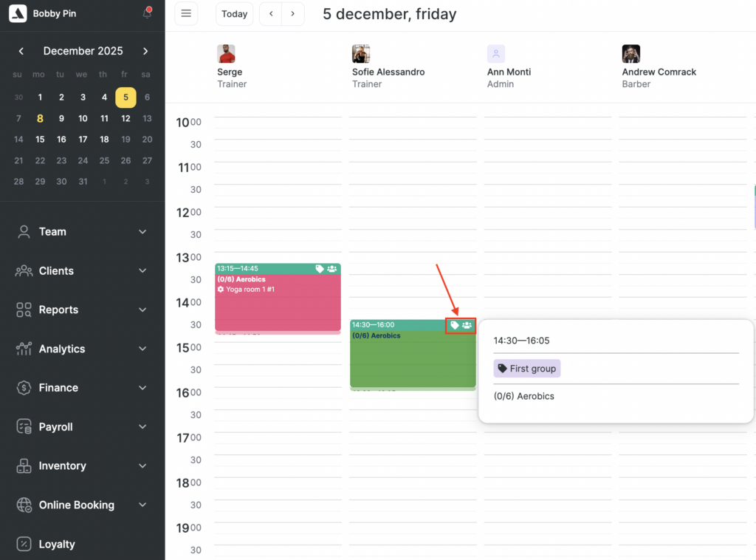This screenshot has width=756, height=560.
Task: Expand the Clients section chevron
Action: coord(142,271)
